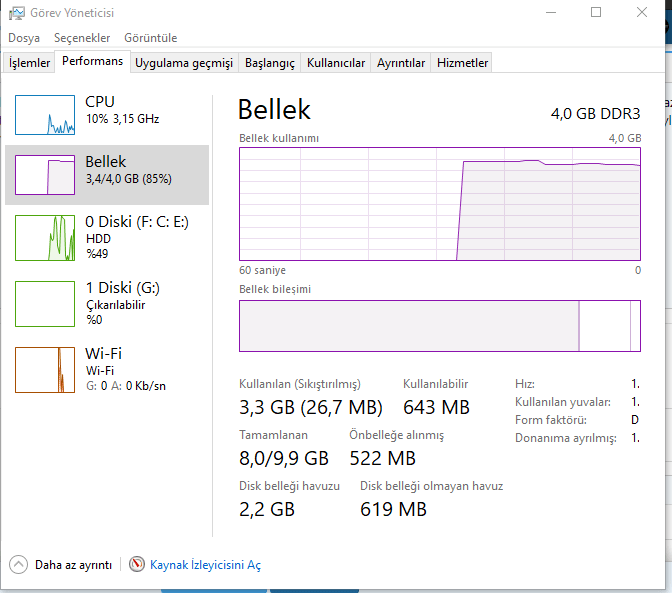This screenshot has width=672, height=593.
Task: Open the Dosya menu
Action: pyautogui.click(x=24, y=38)
